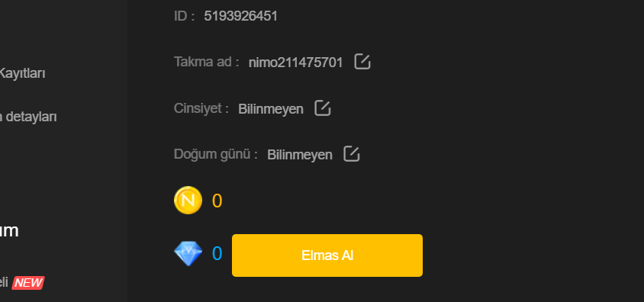Click the Bilinmeyen value next to Doğum günü
The height and width of the screenshot is (302, 644).
pyautogui.click(x=300, y=155)
